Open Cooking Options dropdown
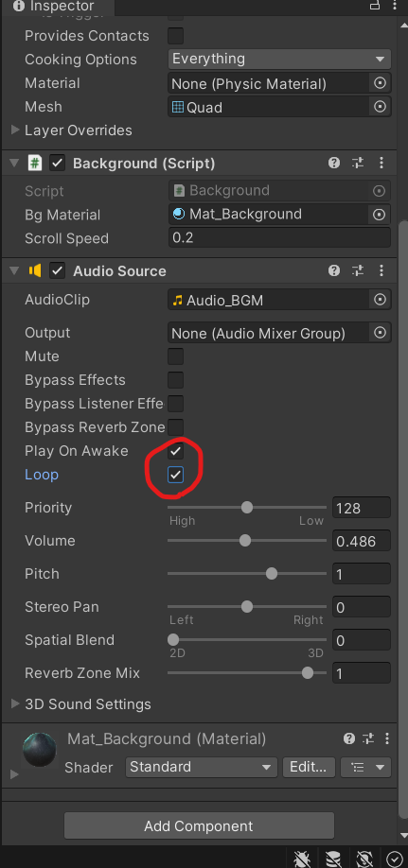 (x=279, y=59)
